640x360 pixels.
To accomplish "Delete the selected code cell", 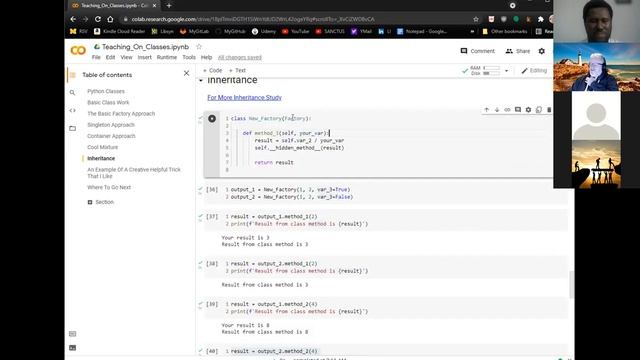I will pos(549,110).
